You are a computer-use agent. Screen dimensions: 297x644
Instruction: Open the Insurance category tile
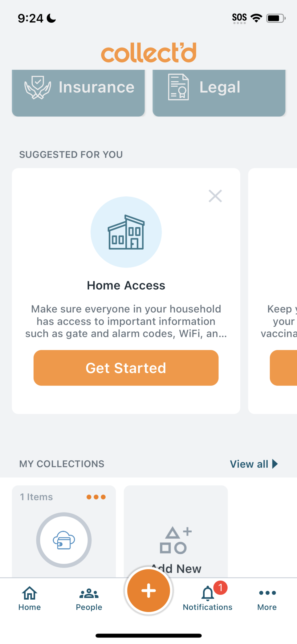coord(78,93)
